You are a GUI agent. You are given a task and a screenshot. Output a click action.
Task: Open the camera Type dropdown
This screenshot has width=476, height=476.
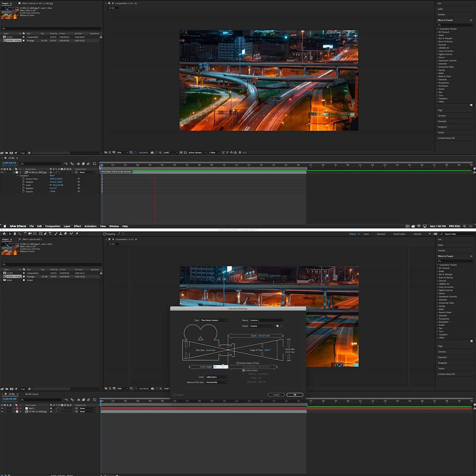pyautogui.click(x=213, y=320)
